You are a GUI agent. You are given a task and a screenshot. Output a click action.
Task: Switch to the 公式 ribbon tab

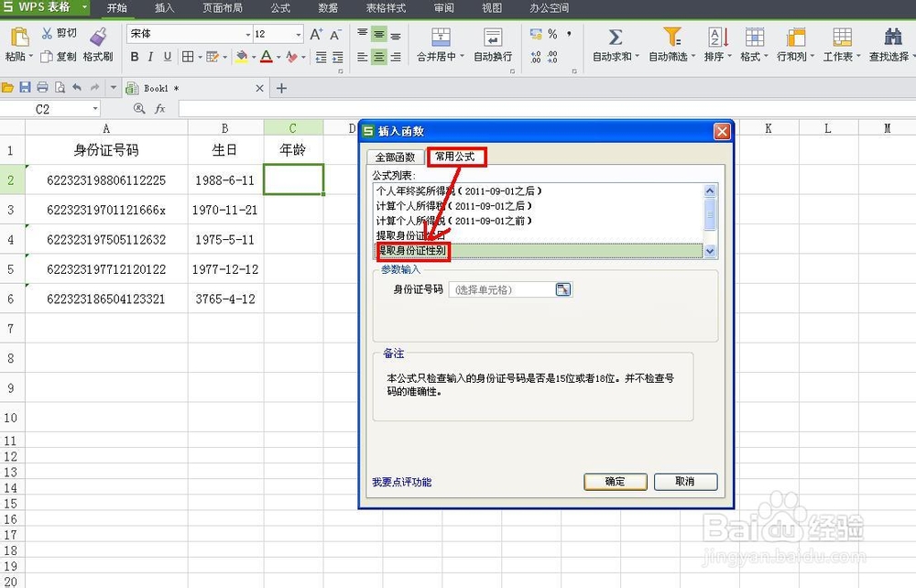tap(280, 8)
